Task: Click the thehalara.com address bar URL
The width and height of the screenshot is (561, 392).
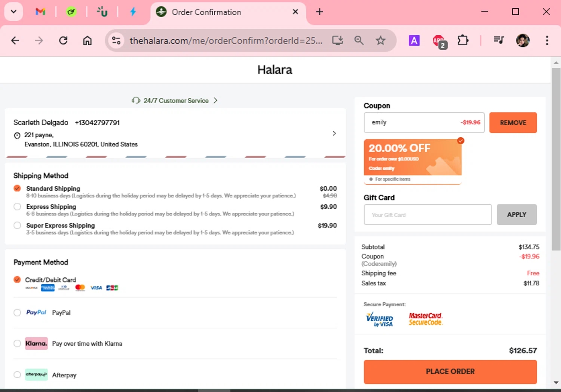Action: point(226,40)
